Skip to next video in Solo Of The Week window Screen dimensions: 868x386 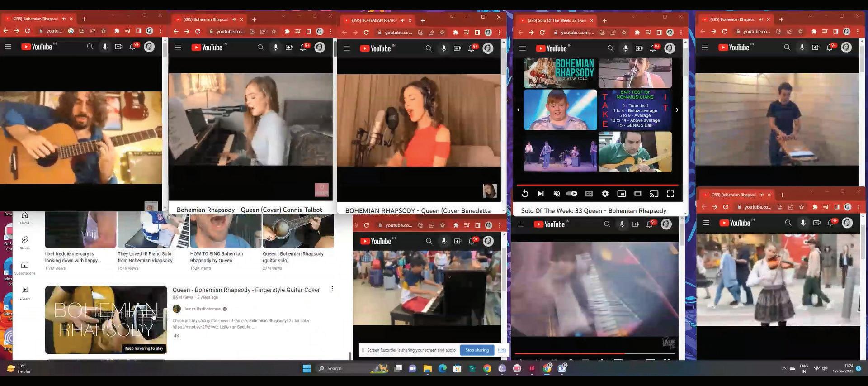pyautogui.click(x=541, y=194)
